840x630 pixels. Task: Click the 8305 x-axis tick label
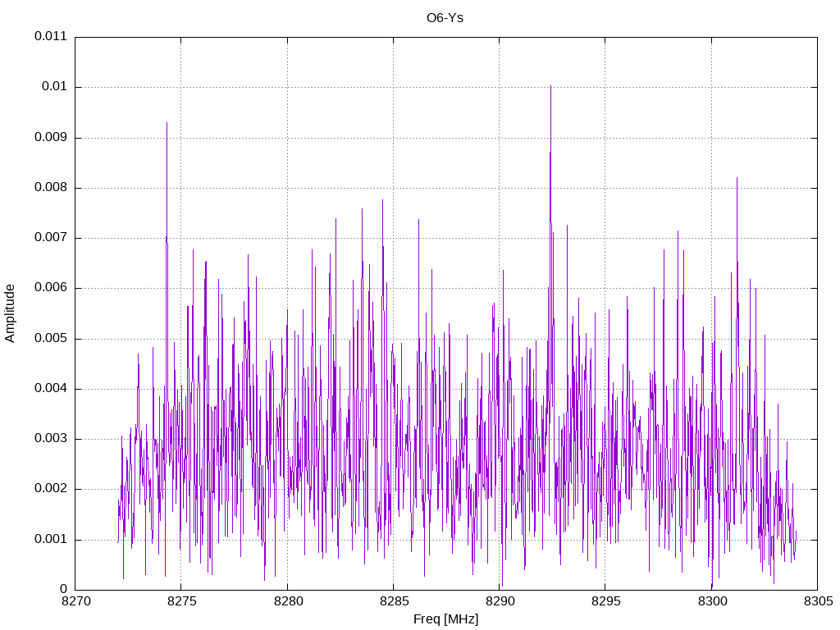[x=818, y=601]
